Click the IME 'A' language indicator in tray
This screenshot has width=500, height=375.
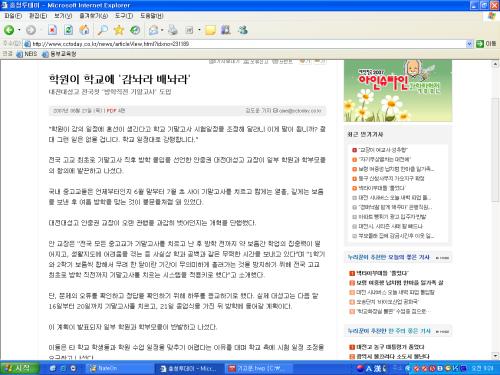(369, 368)
